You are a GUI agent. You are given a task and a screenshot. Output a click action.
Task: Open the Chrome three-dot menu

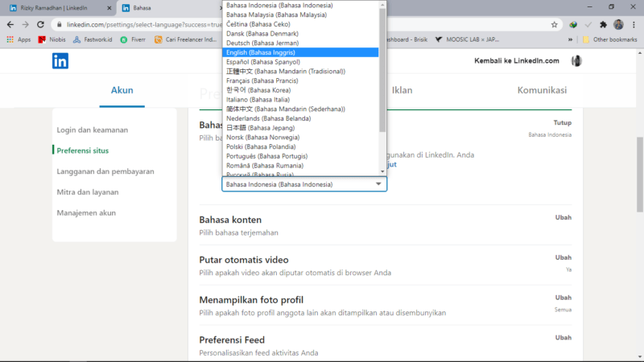[x=634, y=25]
